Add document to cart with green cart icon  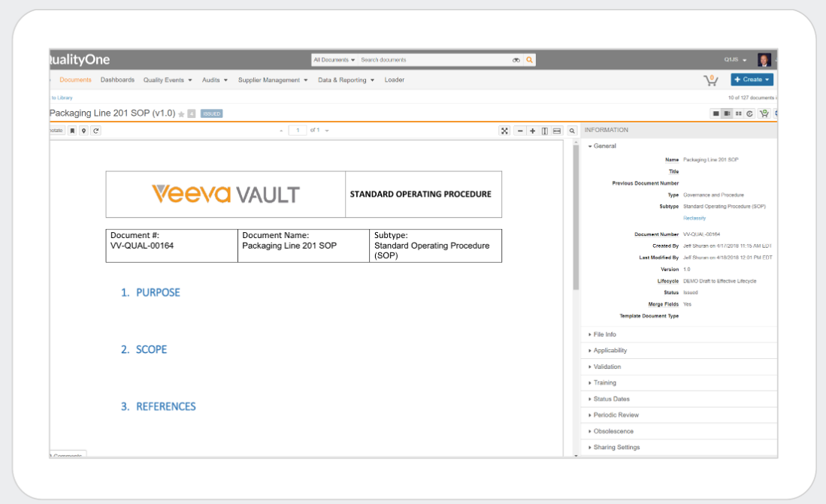click(x=764, y=113)
